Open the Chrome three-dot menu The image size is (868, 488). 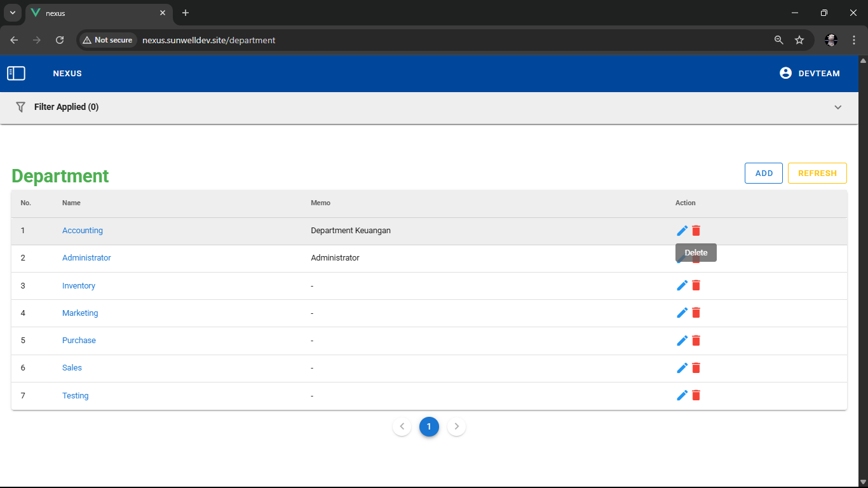[x=854, y=40]
